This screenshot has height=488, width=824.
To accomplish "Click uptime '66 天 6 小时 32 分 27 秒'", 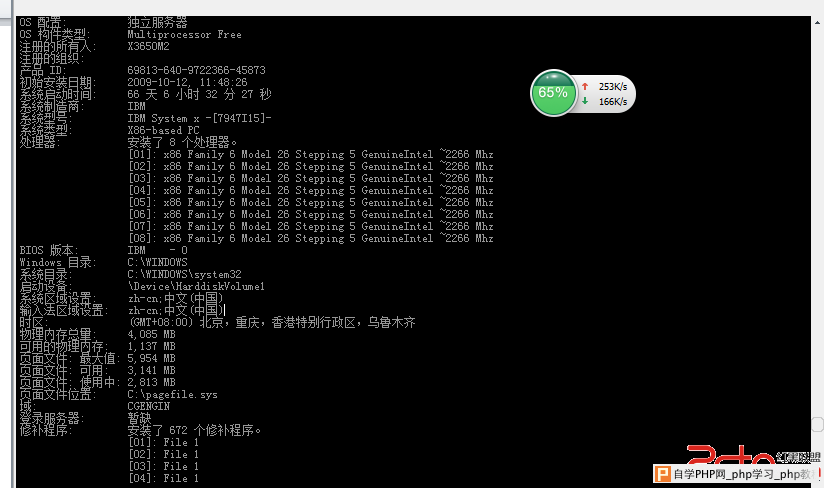I will pyautogui.click(x=199, y=95).
